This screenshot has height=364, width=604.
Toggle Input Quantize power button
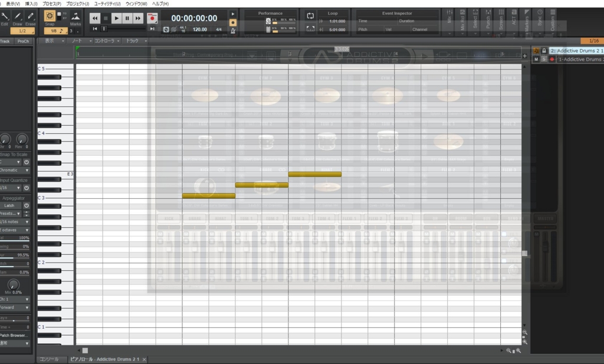pyautogui.click(x=26, y=188)
